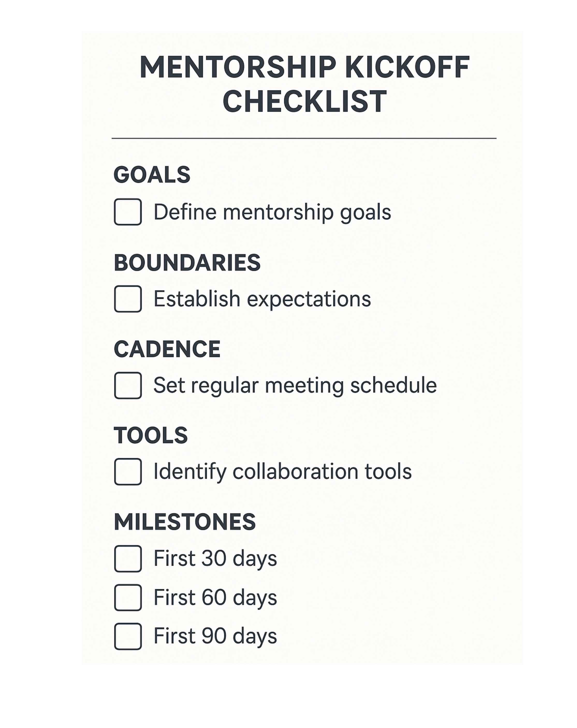The width and height of the screenshot is (577, 728).
Task: Tick the First 90 days checkbox
Action: pos(128,637)
